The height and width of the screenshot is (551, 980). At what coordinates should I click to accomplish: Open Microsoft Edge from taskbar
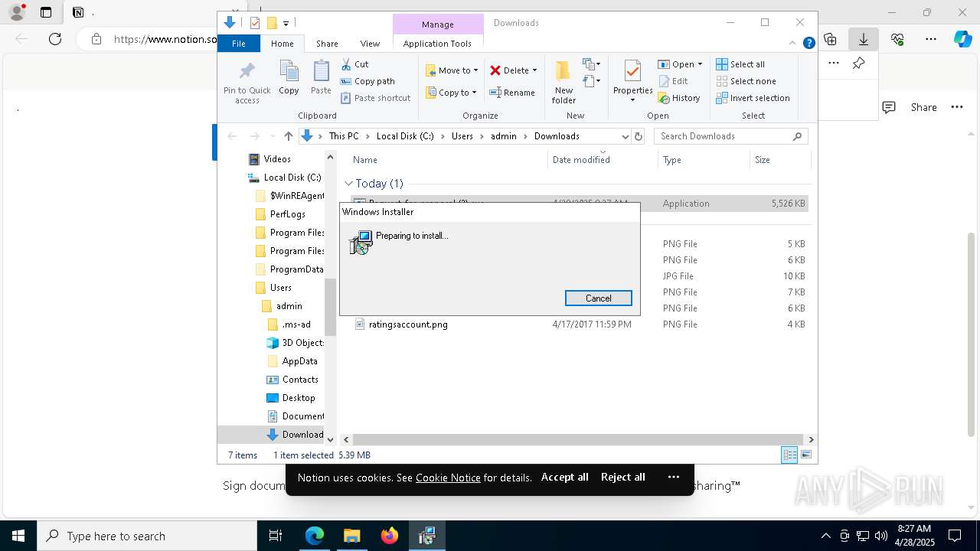(315, 536)
